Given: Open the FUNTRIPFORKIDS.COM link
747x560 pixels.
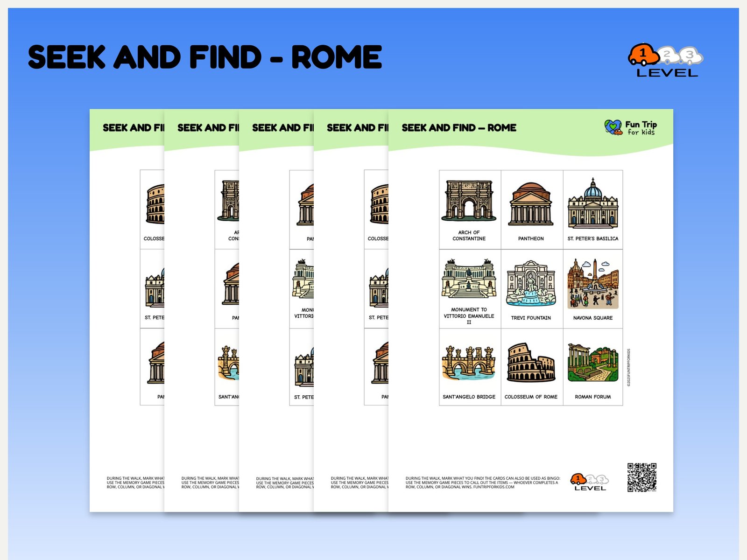Looking at the screenshot, I should [493, 487].
